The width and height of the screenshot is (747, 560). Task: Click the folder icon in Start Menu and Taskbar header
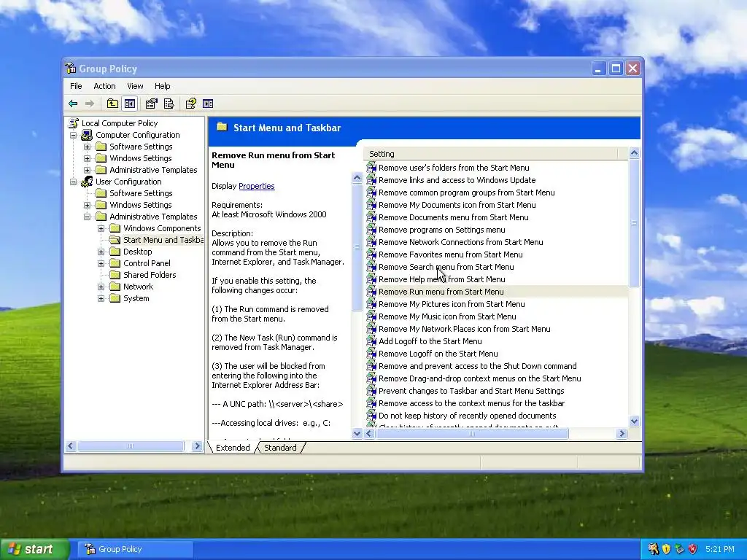(x=222, y=127)
